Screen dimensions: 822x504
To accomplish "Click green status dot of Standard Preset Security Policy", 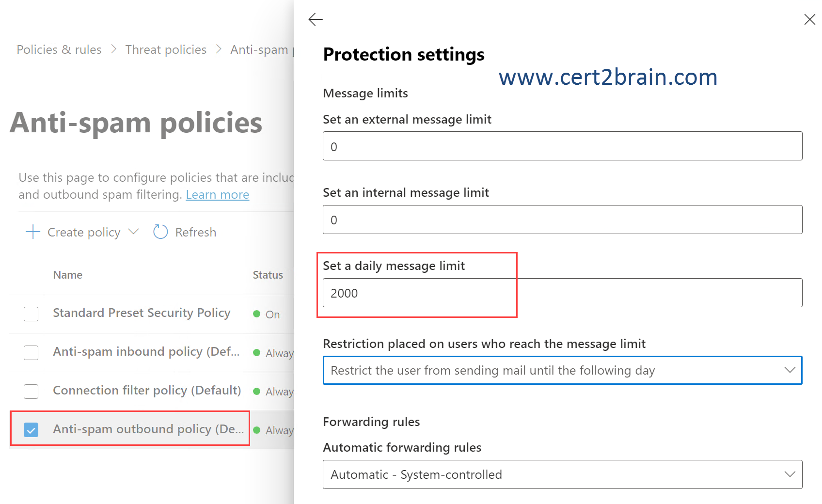I will 257,314.
